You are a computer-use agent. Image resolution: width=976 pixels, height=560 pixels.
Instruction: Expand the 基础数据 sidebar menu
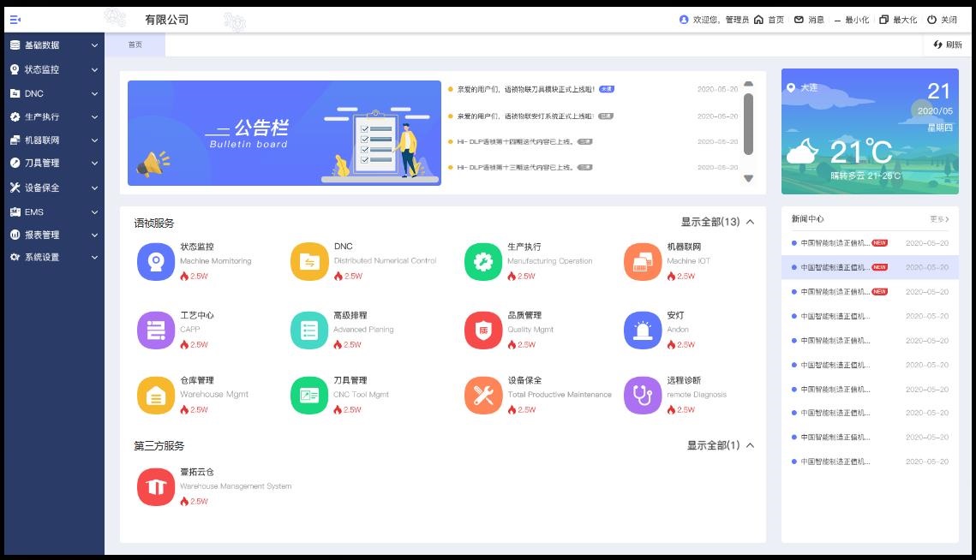(x=51, y=45)
